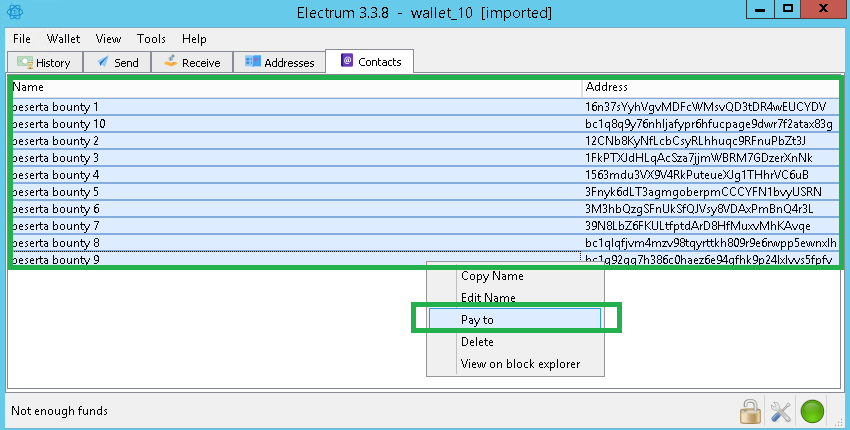The height and width of the screenshot is (430, 850).
Task: Switch to the Addresses tab
Action: [279, 62]
